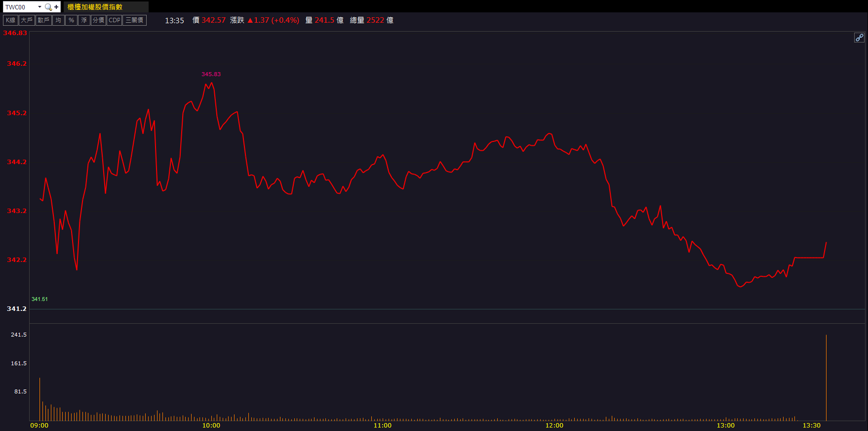Click the 344.2 price axis label
This screenshot has height=431, width=868.
17,162
